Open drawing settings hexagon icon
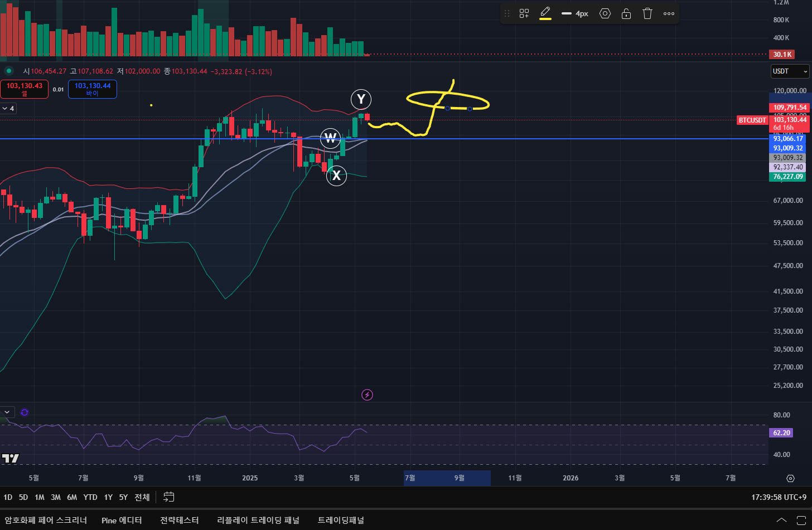The height and width of the screenshot is (530, 812). [x=605, y=13]
